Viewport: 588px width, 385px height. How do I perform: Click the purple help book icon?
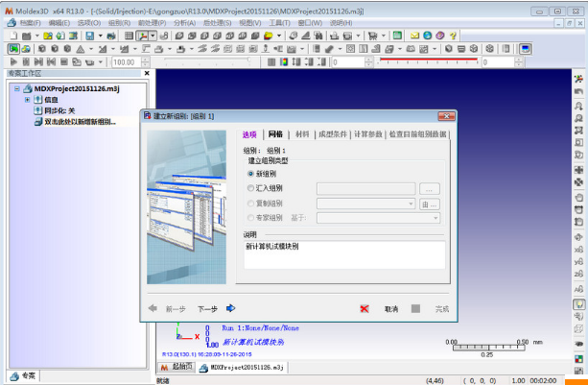click(x=440, y=36)
